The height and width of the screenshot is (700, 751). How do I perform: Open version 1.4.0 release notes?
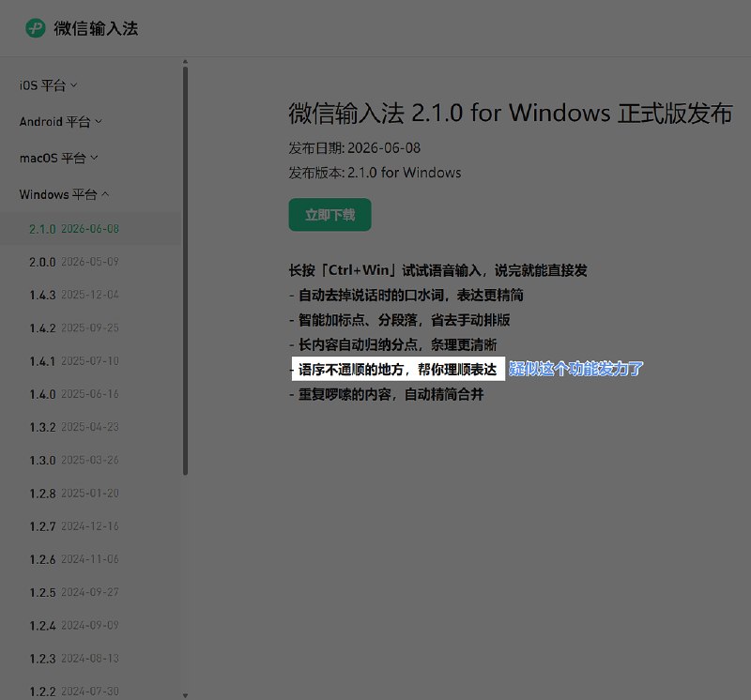point(74,394)
